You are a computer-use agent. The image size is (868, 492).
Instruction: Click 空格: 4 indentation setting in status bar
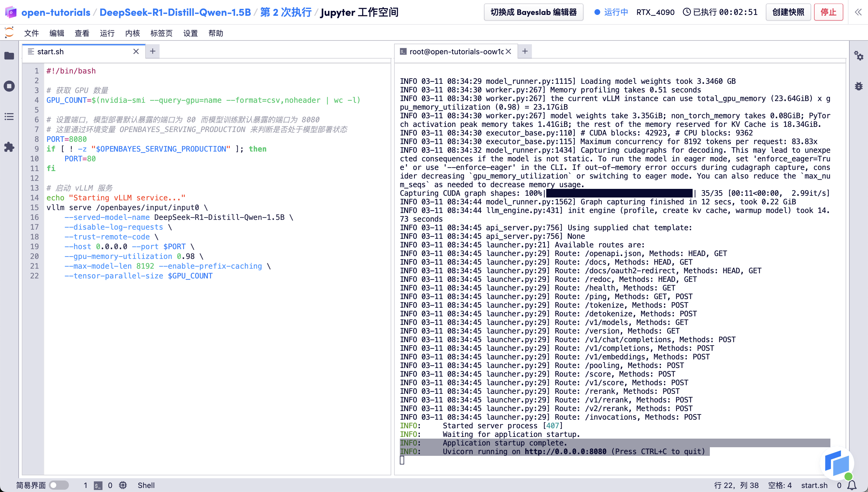point(780,485)
